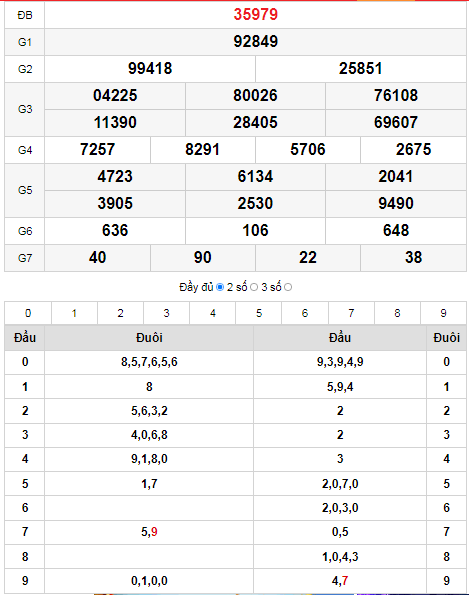The width and height of the screenshot is (469, 595).
Task: Click the head values 2,0,3,0
Action: pos(340,508)
